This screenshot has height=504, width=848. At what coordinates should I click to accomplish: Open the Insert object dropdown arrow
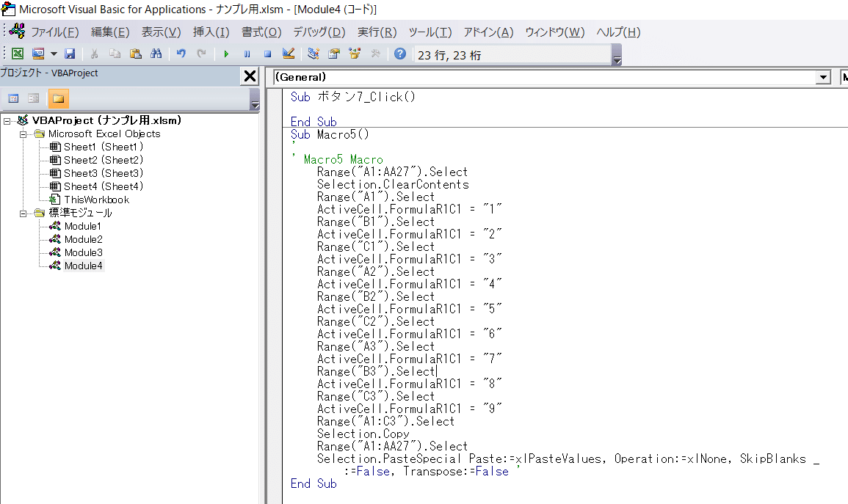54,54
